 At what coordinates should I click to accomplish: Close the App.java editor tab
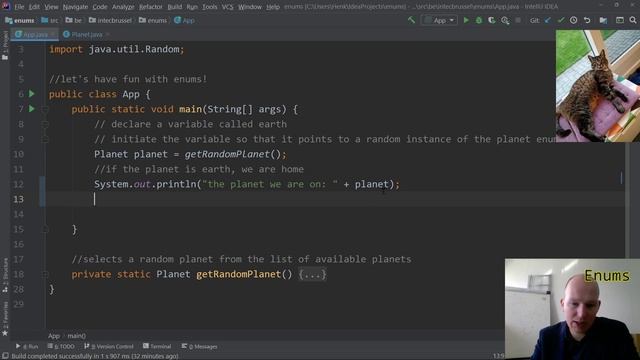[x=53, y=35]
